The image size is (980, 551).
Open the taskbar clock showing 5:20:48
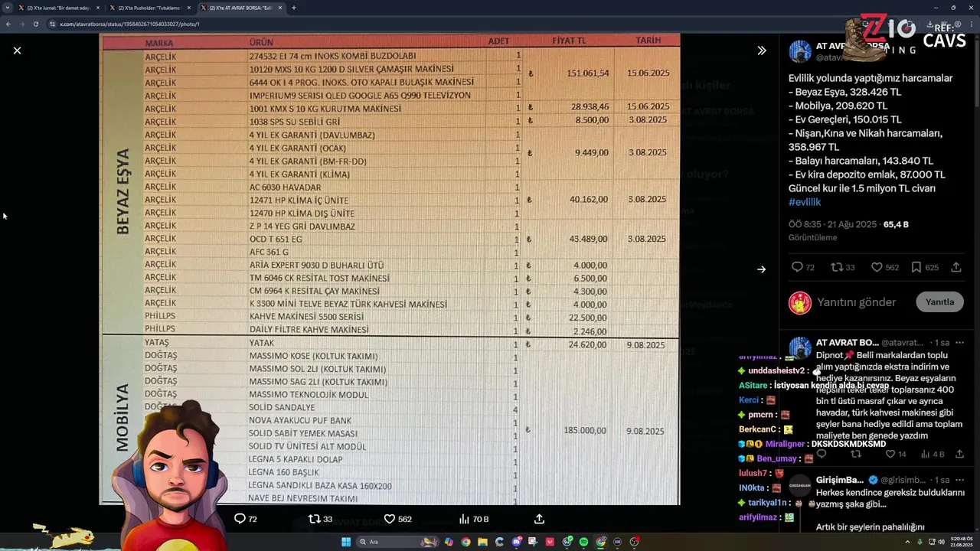(960, 542)
